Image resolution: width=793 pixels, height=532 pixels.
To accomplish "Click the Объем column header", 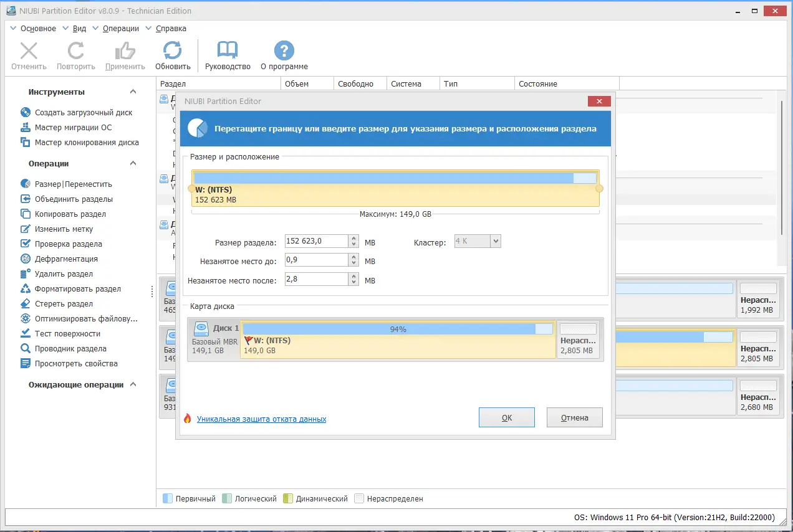I will coord(307,83).
